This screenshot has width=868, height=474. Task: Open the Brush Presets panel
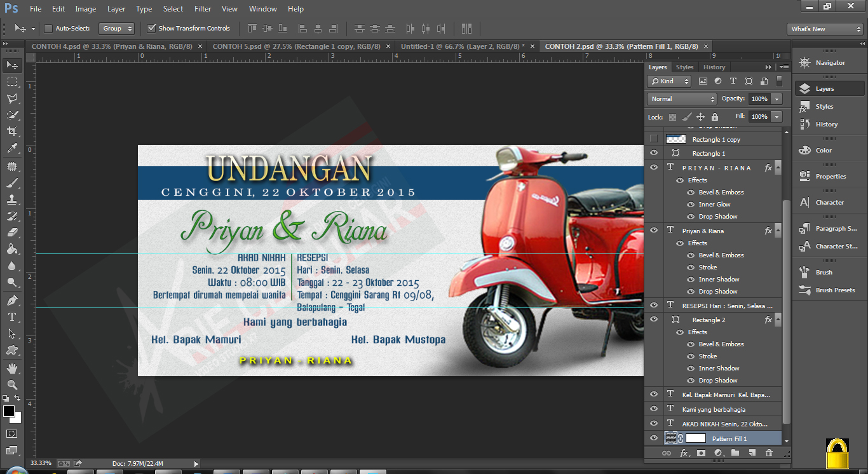click(829, 290)
